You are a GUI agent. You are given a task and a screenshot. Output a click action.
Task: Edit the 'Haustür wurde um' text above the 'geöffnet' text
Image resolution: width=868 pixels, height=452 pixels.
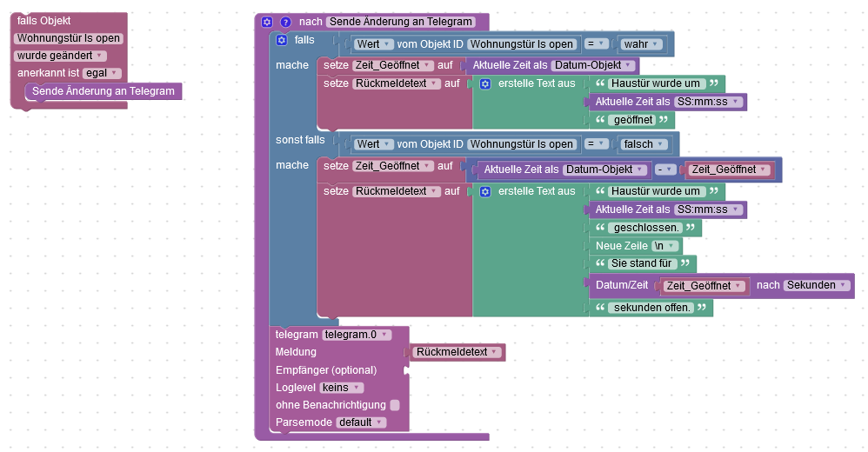pyautogui.click(x=656, y=83)
